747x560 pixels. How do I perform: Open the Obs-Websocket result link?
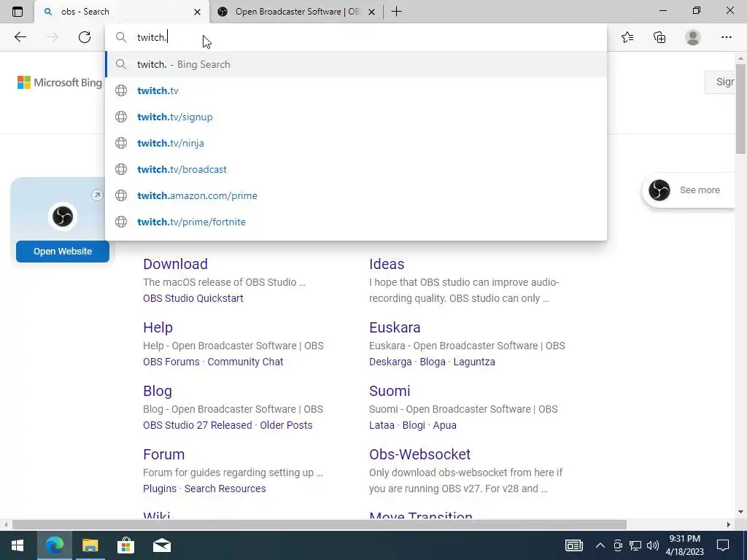click(x=419, y=454)
